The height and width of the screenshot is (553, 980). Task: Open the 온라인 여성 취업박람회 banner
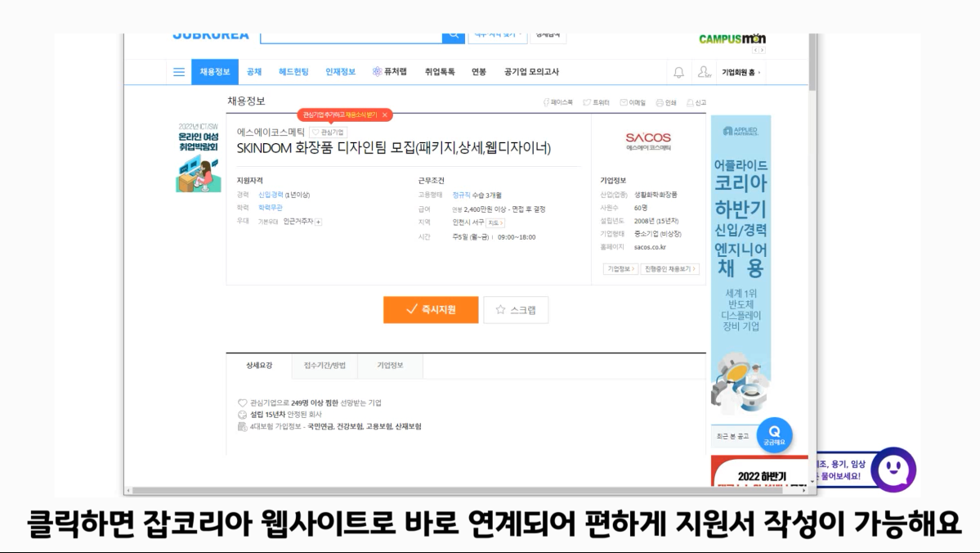(x=198, y=158)
